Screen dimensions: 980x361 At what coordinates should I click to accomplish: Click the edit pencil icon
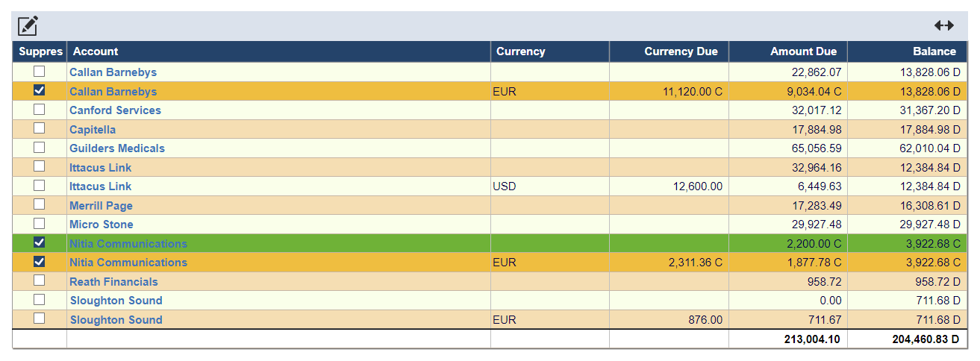(x=28, y=26)
